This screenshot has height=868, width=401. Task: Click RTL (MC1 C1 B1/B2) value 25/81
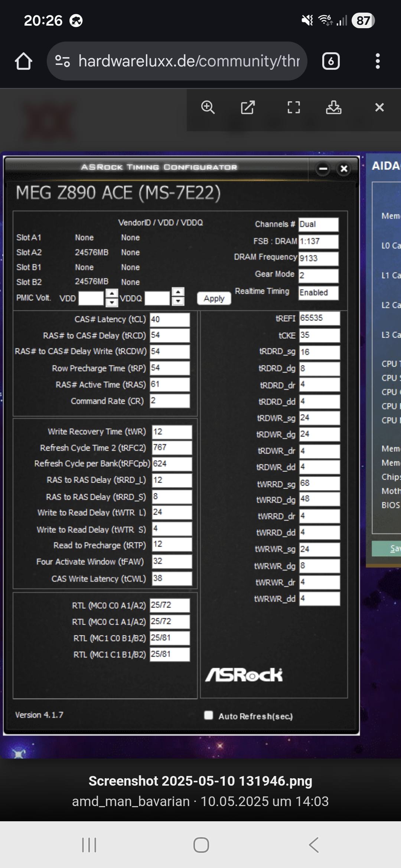coord(170,654)
